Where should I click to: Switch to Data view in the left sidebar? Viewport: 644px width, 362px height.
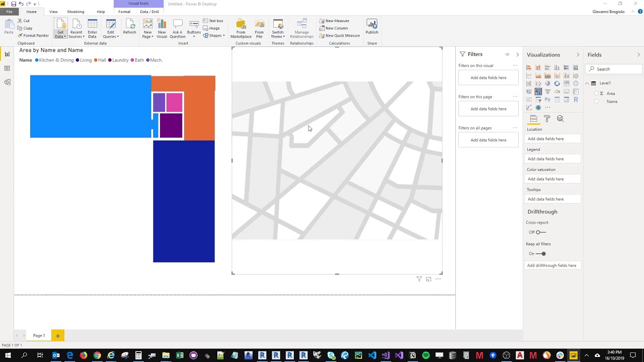coord(7,68)
